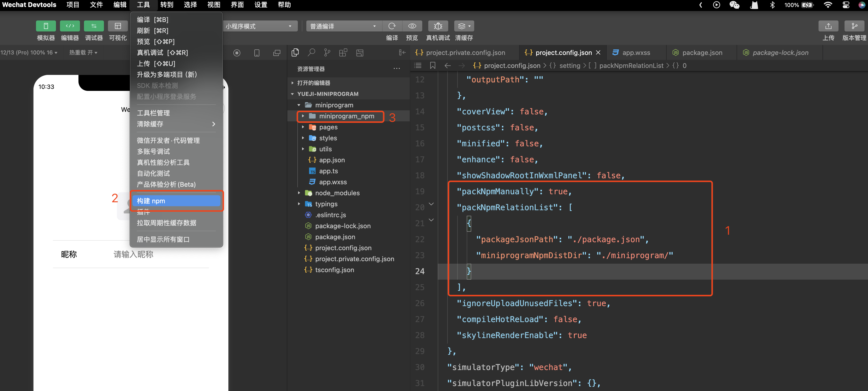Open app.ts in file tree
The width and height of the screenshot is (868, 391).
[x=349, y=171]
